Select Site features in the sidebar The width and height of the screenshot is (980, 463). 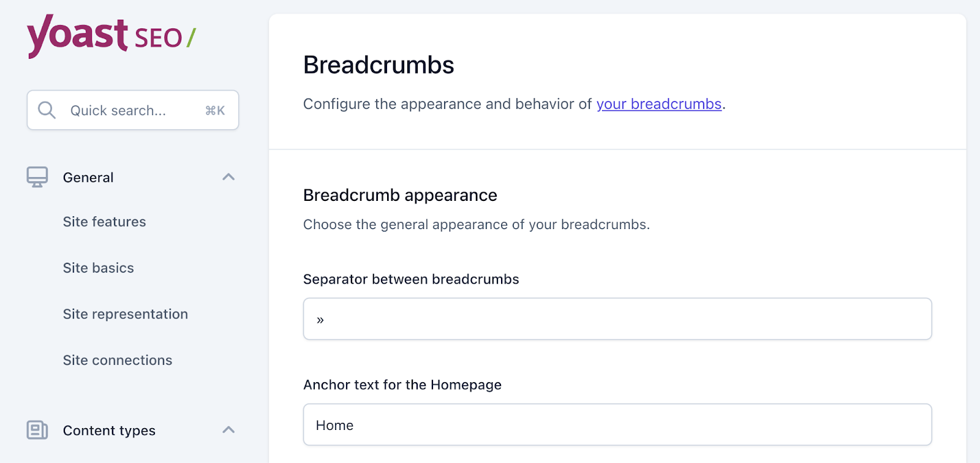tap(104, 222)
